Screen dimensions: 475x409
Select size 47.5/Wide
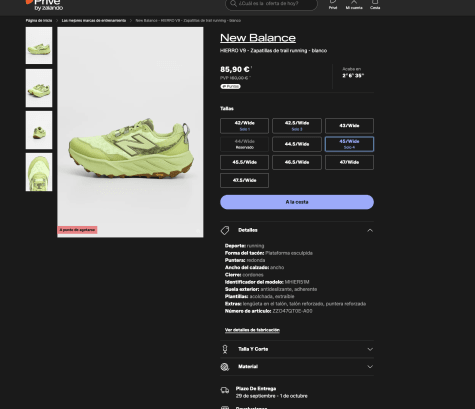point(244,180)
